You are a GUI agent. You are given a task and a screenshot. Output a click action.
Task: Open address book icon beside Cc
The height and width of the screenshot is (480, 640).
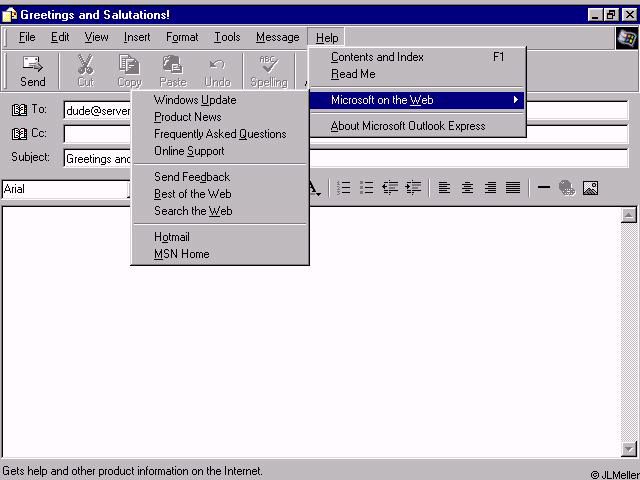point(19,133)
